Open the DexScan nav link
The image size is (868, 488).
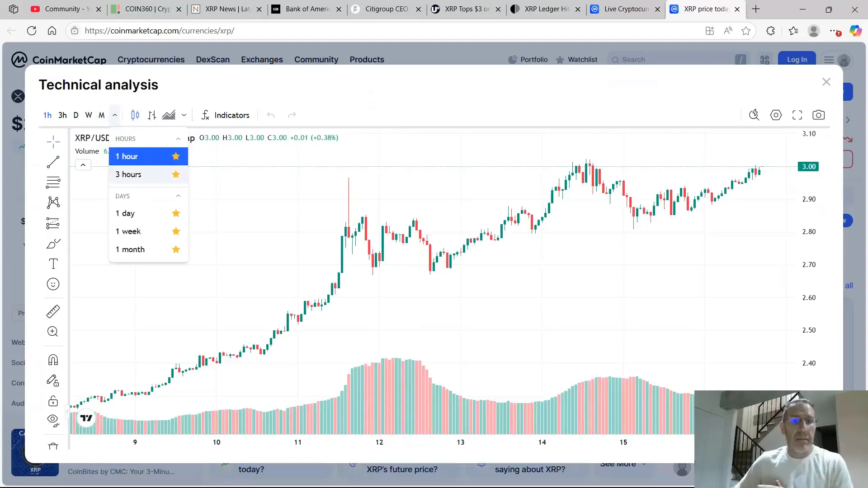(x=212, y=60)
